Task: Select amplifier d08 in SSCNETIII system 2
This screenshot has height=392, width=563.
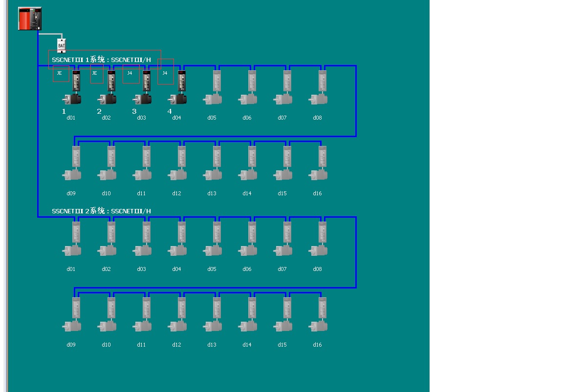Action: [x=322, y=233]
